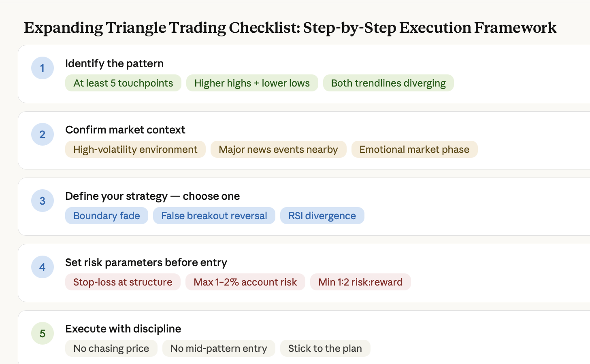Click the step 1 number badge
This screenshot has height=364, width=590.
43,68
